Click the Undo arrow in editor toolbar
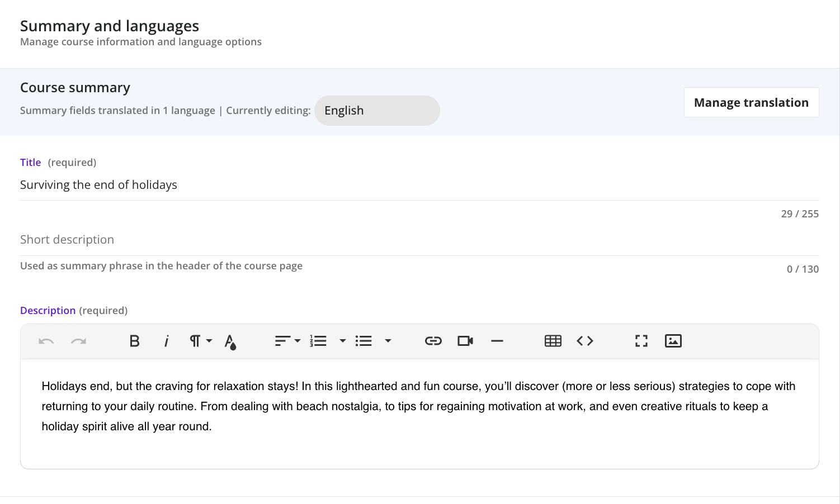The image size is (840, 504). pyautogui.click(x=46, y=341)
